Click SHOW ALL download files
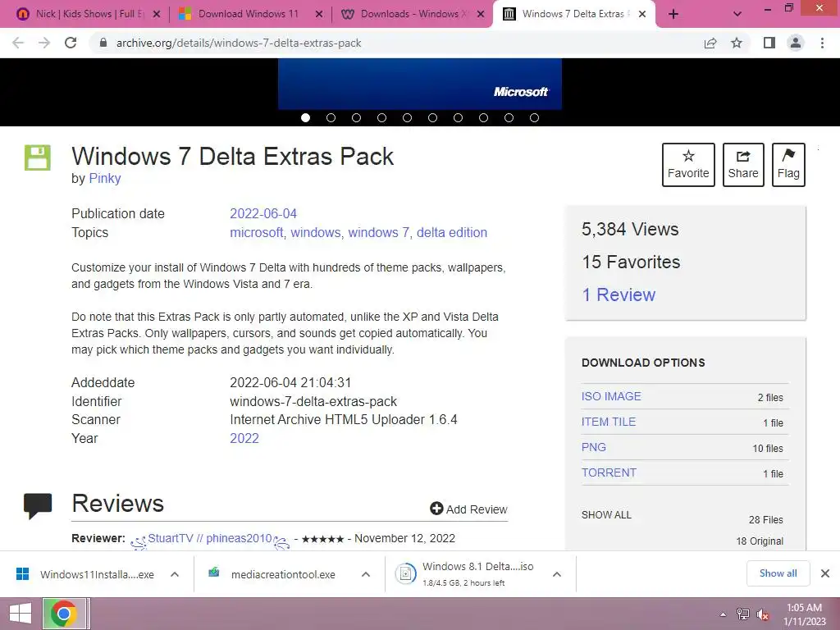Viewport: 840px width, 630px height. point(606,515)
